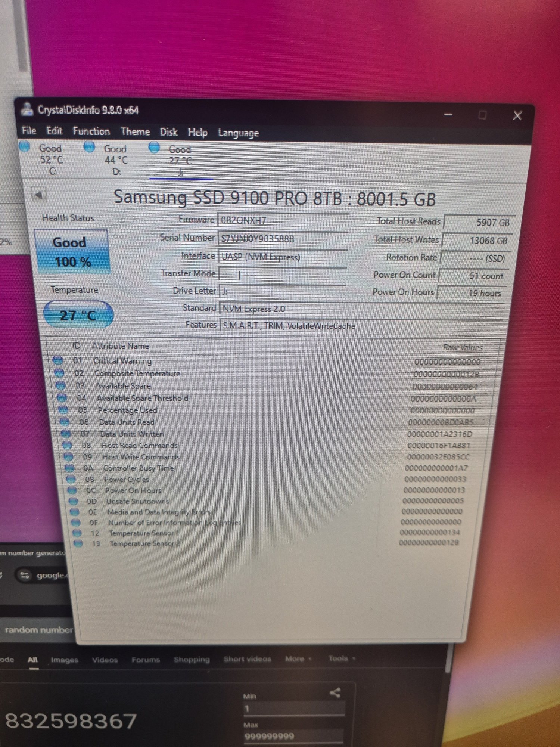Click the status icon for Available Spare Threshold
Viewport: 560px width, 747px height.
point(62,397)
